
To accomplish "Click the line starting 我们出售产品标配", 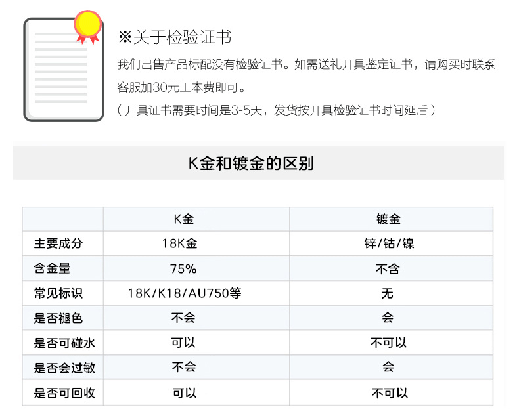I will 306,64.
